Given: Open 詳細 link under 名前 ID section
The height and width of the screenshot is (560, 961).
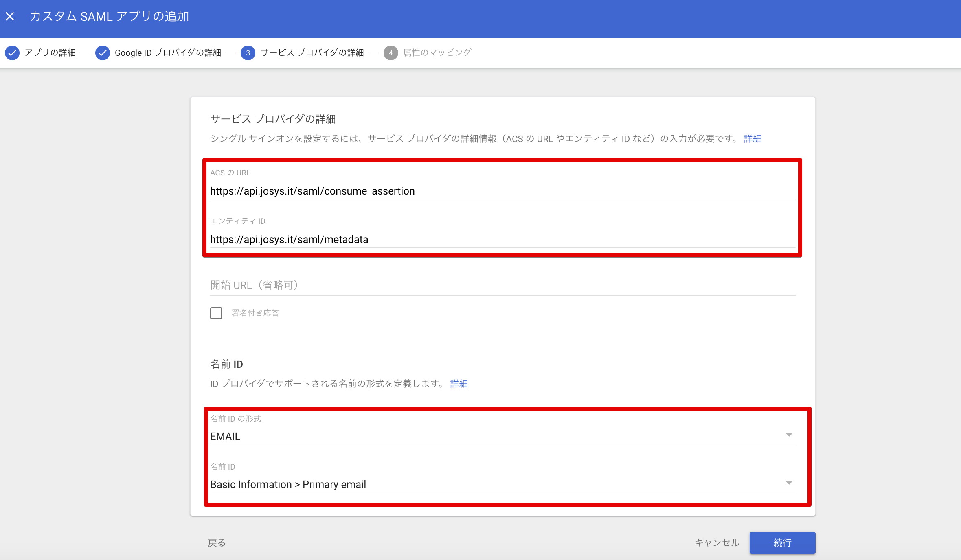Looking at the screenshot, I should [x=459, y=384].
